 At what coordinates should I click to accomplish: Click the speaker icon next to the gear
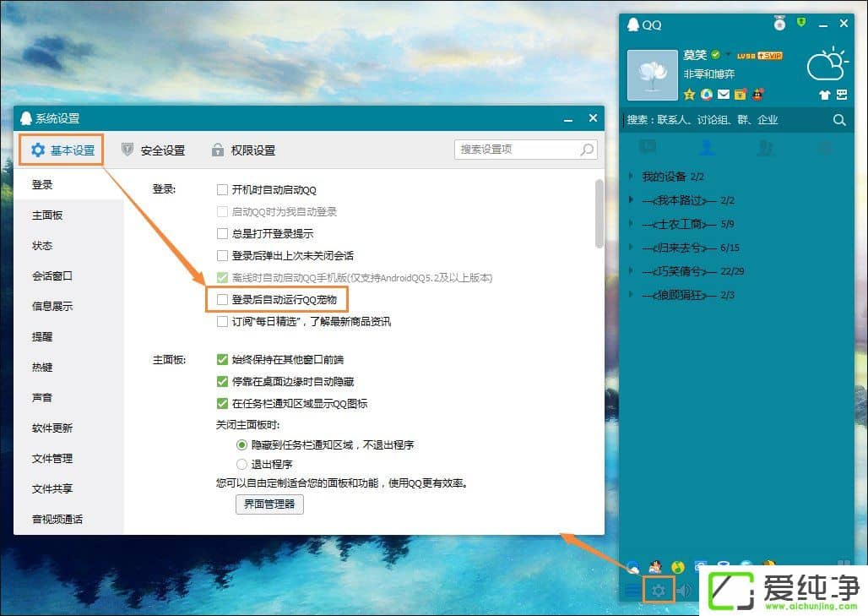684,589
